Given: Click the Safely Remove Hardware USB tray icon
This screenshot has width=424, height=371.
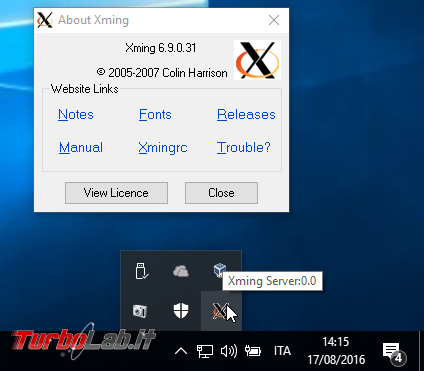Looking at the screenshot, I should coord(141,271).
